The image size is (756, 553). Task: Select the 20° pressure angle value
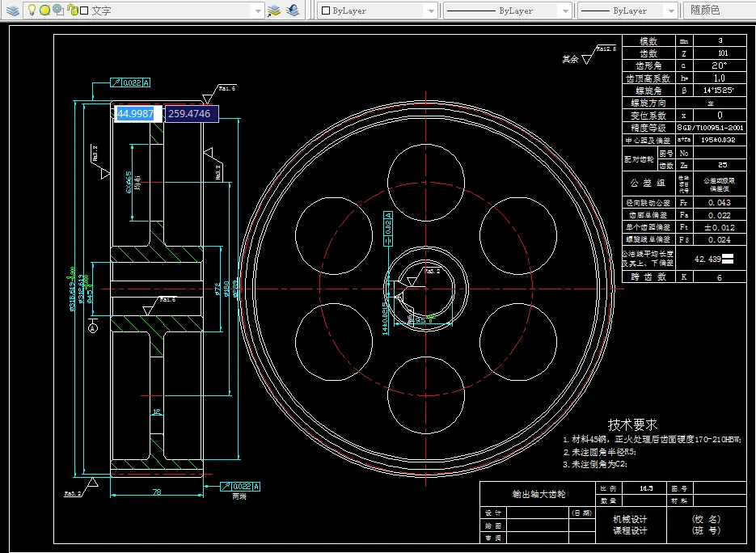coord(720,65)
